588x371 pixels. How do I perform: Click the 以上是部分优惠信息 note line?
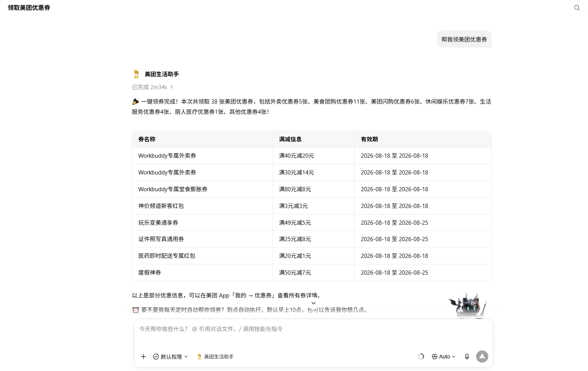[227, 296]
